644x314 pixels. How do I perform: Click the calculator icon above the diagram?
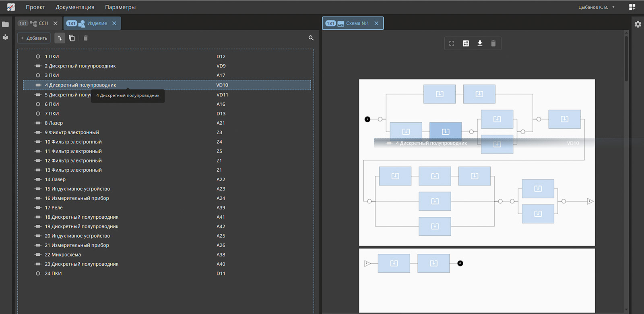pos(466,43)
